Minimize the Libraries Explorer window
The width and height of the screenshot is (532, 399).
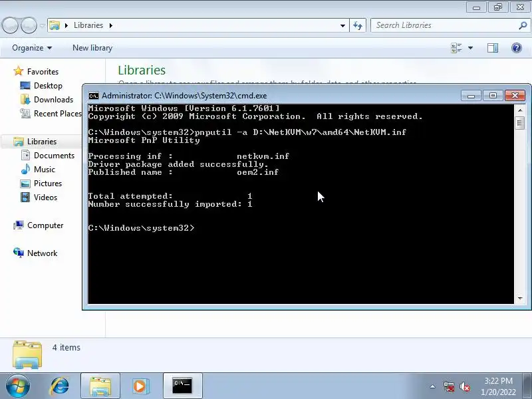(x=476, y=7)
